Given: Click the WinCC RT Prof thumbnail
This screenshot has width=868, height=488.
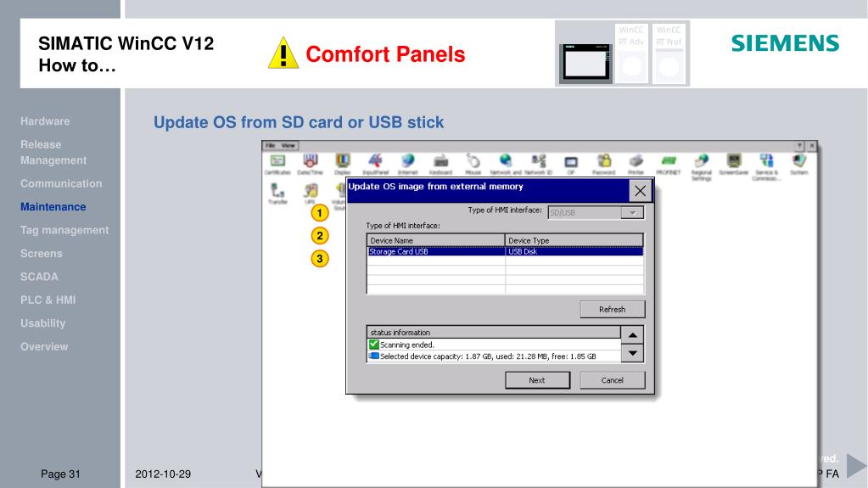Looking at the screenshot, I should 669,53.
